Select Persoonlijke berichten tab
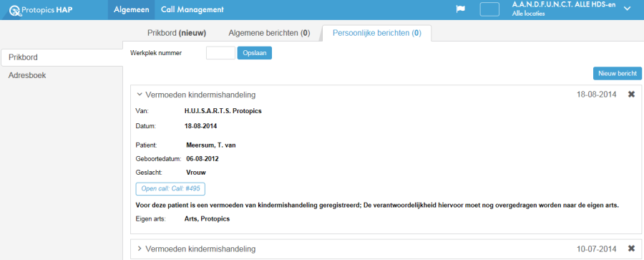The image size is (644, 260). [377, 34]
